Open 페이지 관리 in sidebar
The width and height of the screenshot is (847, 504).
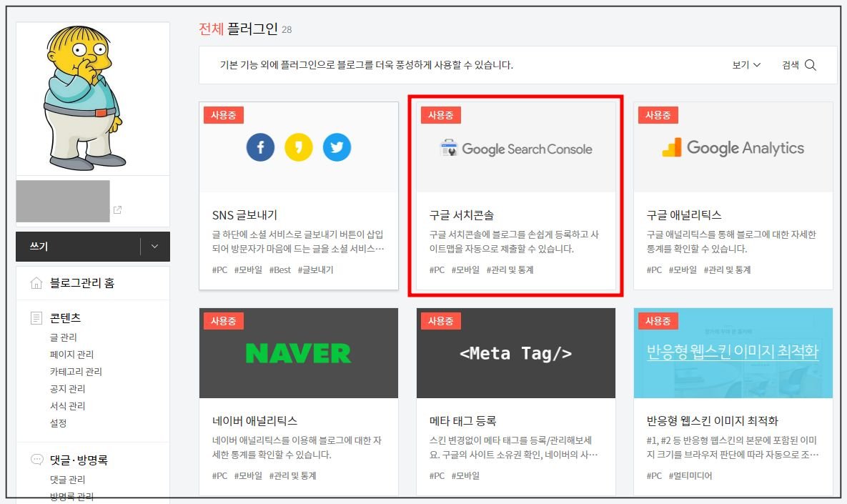pyautogui.click(x=72, y=355)
